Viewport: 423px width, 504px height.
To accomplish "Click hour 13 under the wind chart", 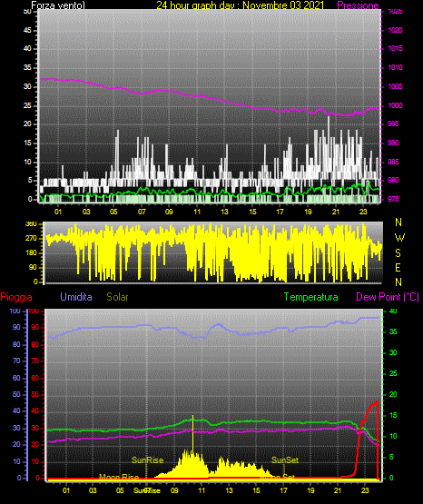I will [224, 212].
